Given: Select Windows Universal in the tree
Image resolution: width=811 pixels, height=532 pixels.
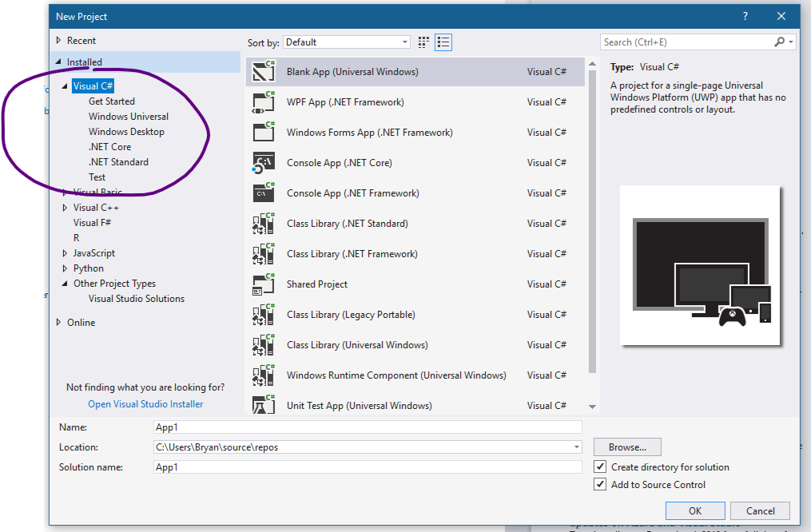Looking at the screenshot, I should coord(128,116).
